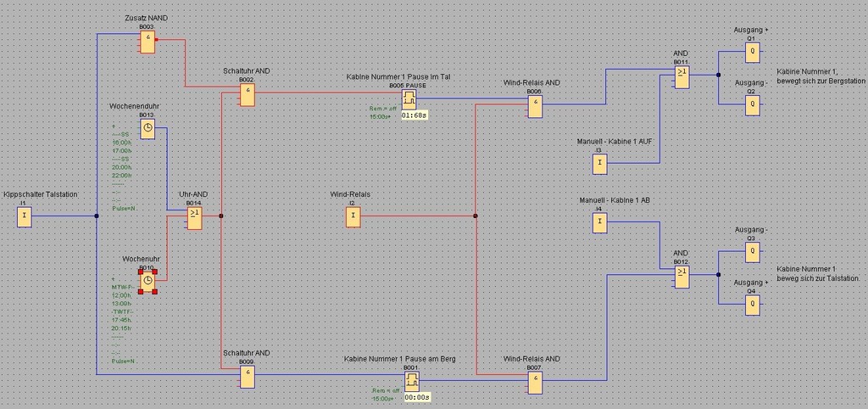Select the Zusatz NAND block B003
Viewport: 868px width, 409px height.
pos(147,42)
